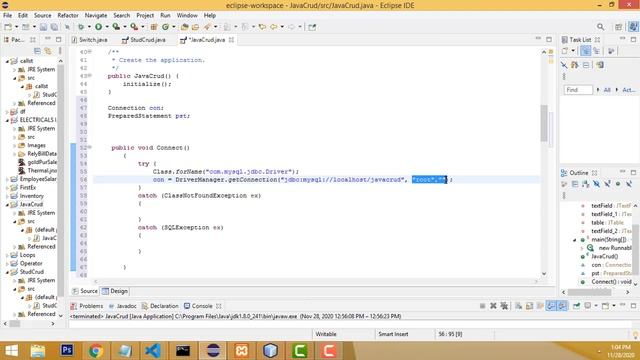
Task: Open the Declaration view tab
Action: (x=160, y=306)
